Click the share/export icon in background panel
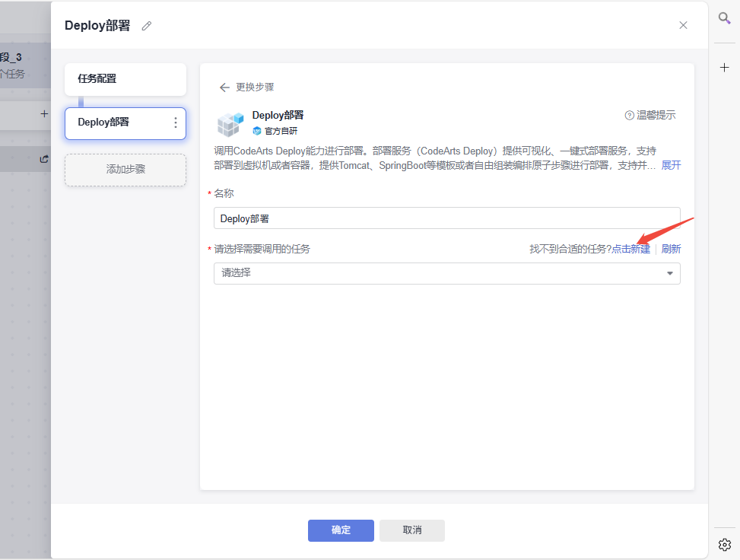This screenshot has height=560, width=740. [x=44, y=159]
